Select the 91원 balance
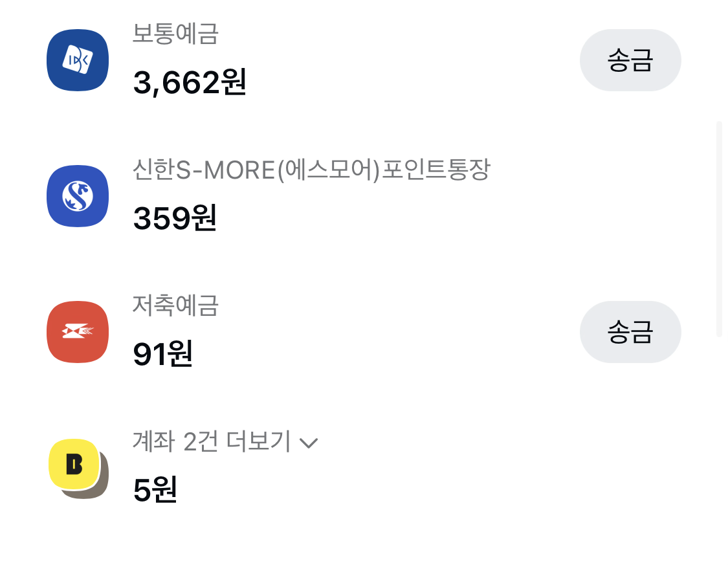The height and width of the screenshot is (565, 728). click(163, 355)
